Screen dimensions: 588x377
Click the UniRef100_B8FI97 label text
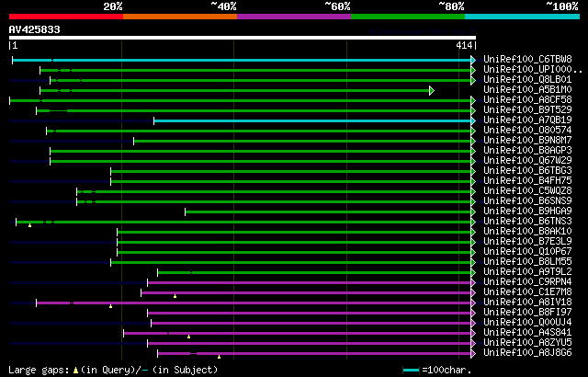(x=527, y=313)
